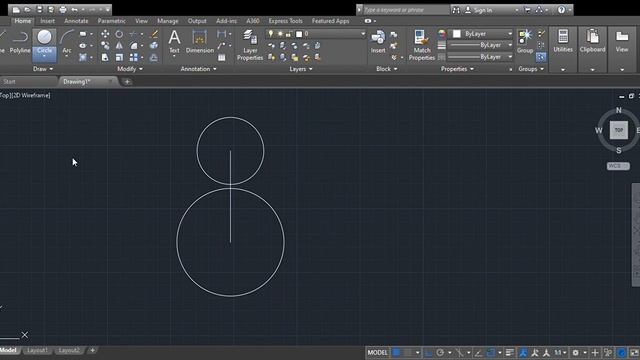
Task: Click the [2D Wireframe] visual style label
Action: (x=31, y=95)
